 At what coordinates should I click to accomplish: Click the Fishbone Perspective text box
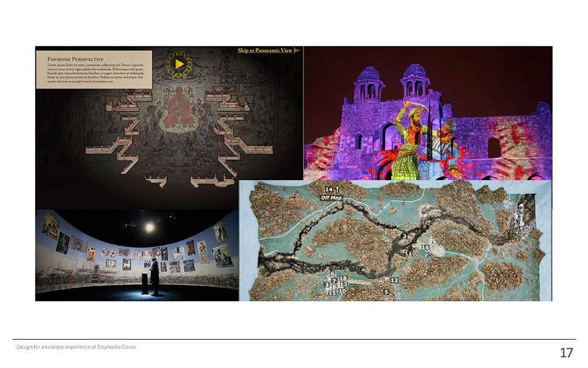(x=94, y=69)
